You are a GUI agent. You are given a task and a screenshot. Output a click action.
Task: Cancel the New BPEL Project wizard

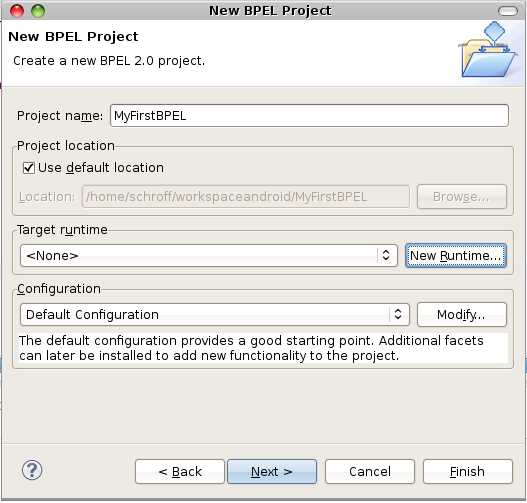click(370, 472)
